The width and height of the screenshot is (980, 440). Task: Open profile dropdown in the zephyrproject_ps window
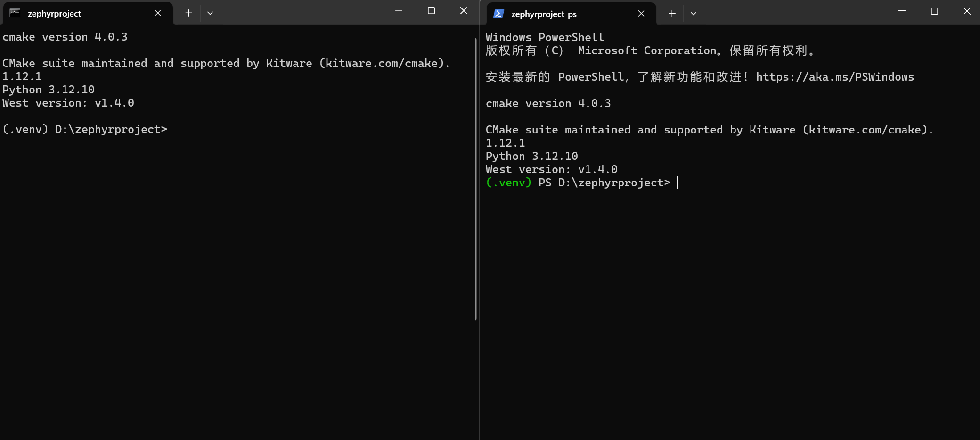[x=694, y=14]
